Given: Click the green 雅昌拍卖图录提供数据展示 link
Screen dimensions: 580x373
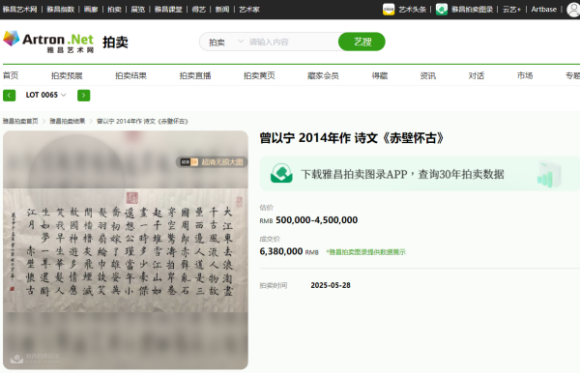Looking at the screenshot, I should click(x=366, y=252).
